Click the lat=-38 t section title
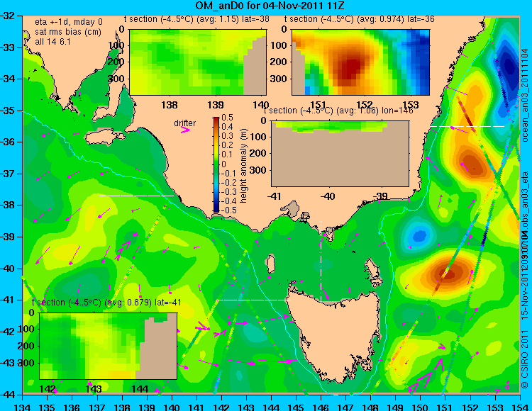The height and width of the screenshot is (411, 532). coord(196,19)
